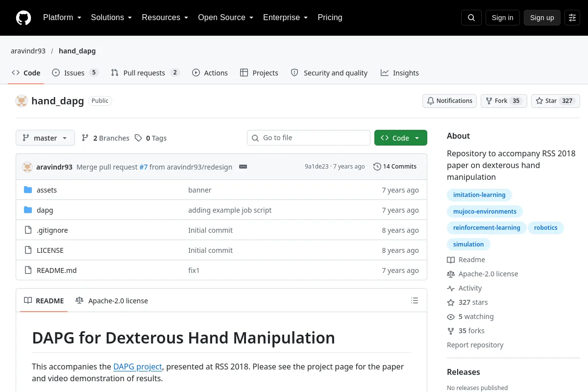Click the Sign up button

[x=542, y=18]
